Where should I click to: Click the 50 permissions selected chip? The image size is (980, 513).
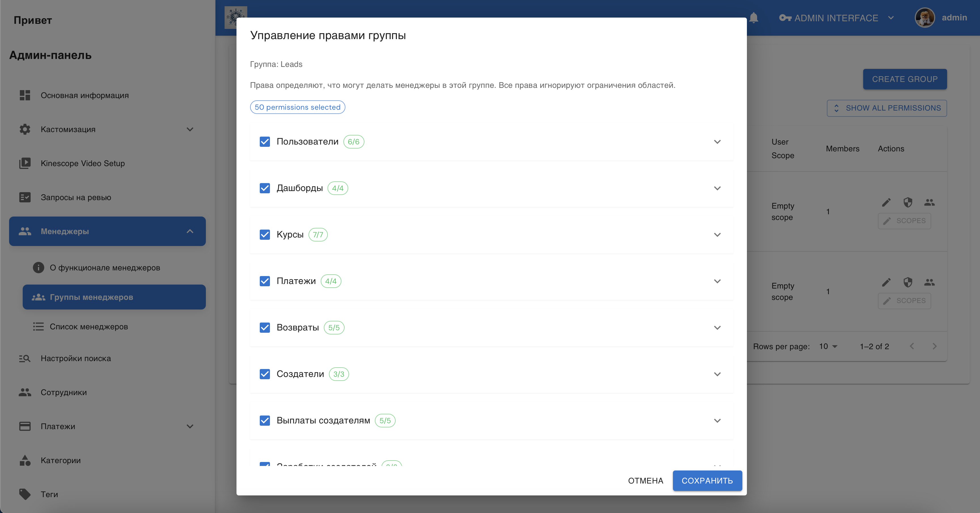pyautogui.click(x=297, y=107)
